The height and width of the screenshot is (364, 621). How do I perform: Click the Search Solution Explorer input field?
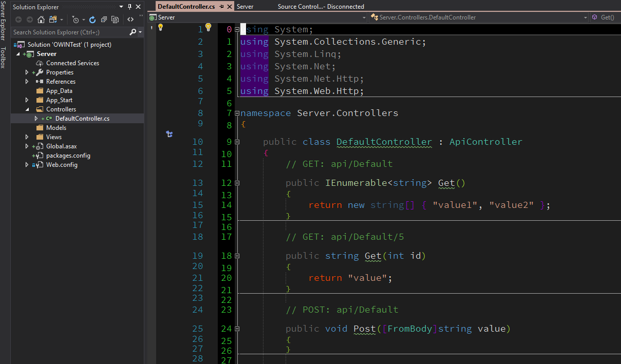tap(70, 32)
